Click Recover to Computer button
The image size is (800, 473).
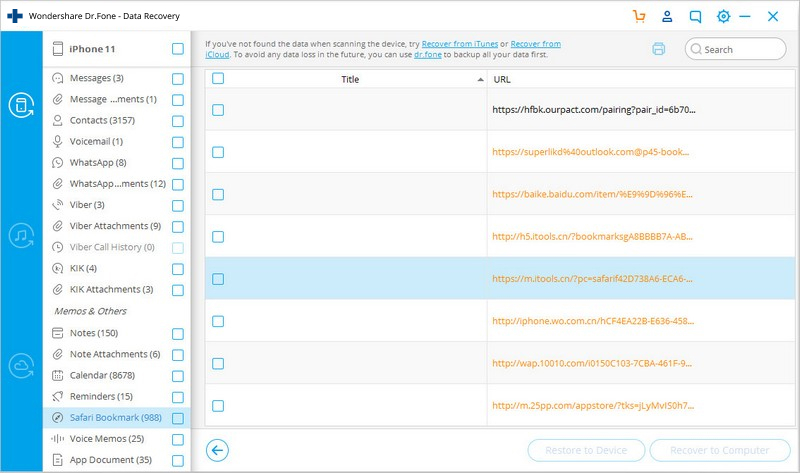point(719,451)
